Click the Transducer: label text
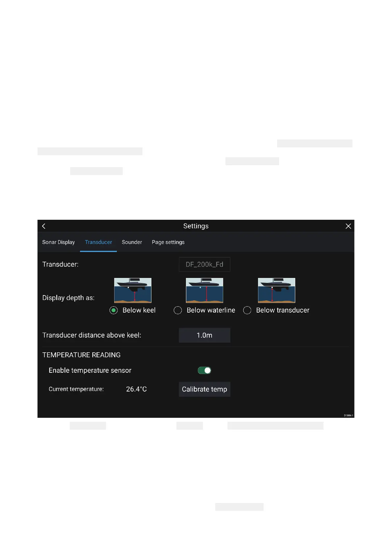Screen dimensions: 392x554 (60, 264)
